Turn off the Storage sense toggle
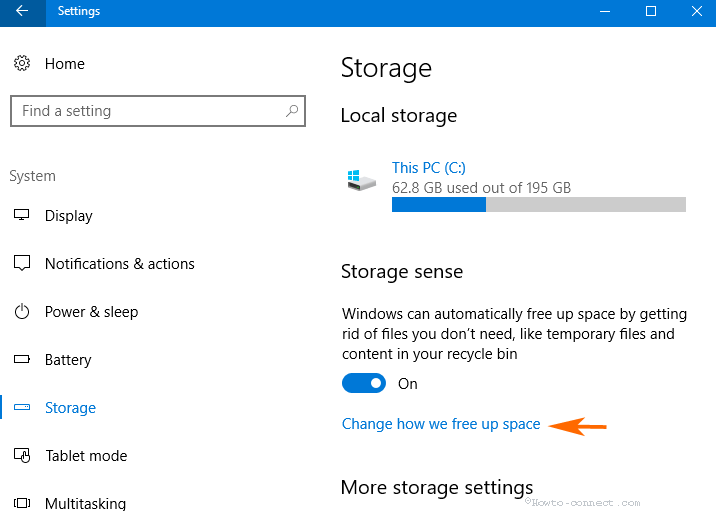The width and height of the screenshot is (716, 511). click(363, 383)
